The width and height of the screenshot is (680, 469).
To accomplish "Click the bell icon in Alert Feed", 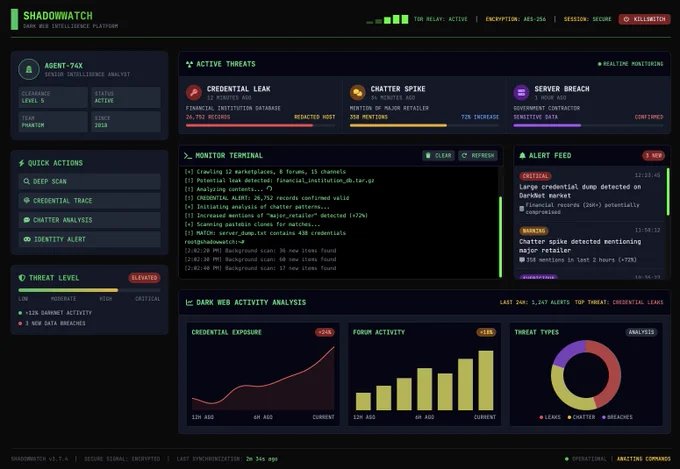I will [522, 155].
